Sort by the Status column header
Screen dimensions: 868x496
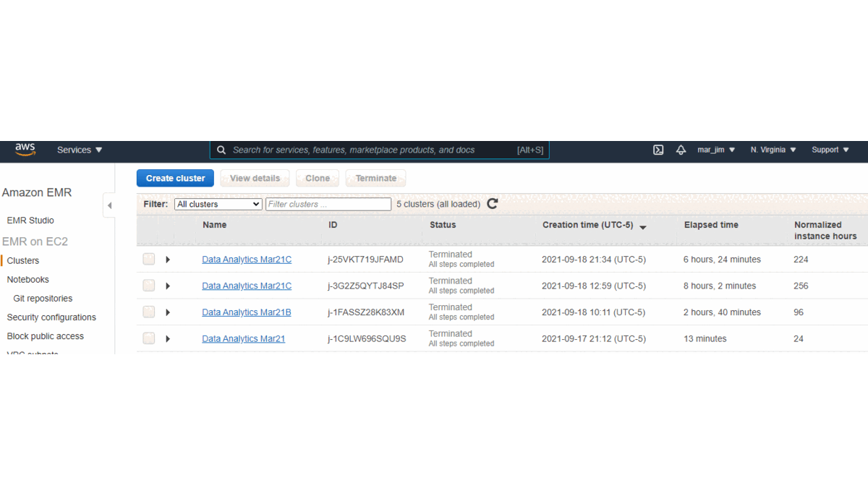pyautogui.click(x=443, y=225)
